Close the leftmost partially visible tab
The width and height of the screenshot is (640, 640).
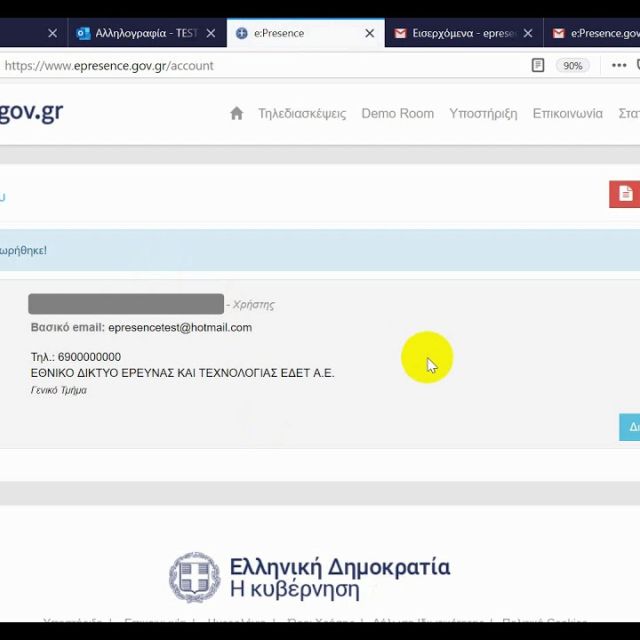pos(53,33)
